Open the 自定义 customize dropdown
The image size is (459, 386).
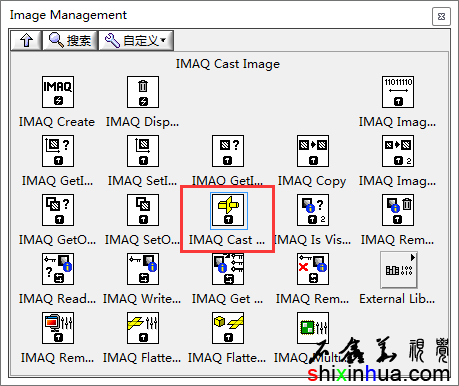(x=136, y=41)
